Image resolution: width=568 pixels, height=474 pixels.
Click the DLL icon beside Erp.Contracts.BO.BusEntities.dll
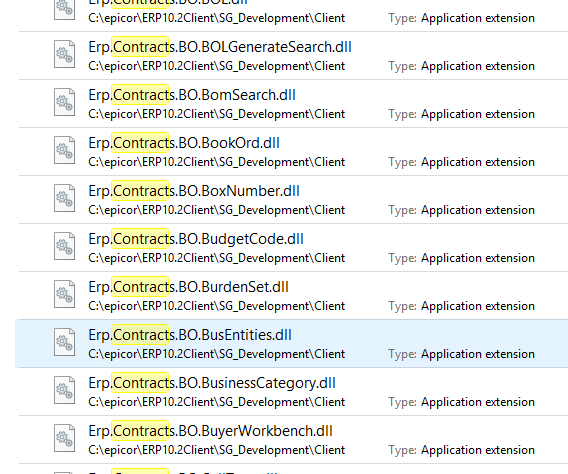(64, 342)
